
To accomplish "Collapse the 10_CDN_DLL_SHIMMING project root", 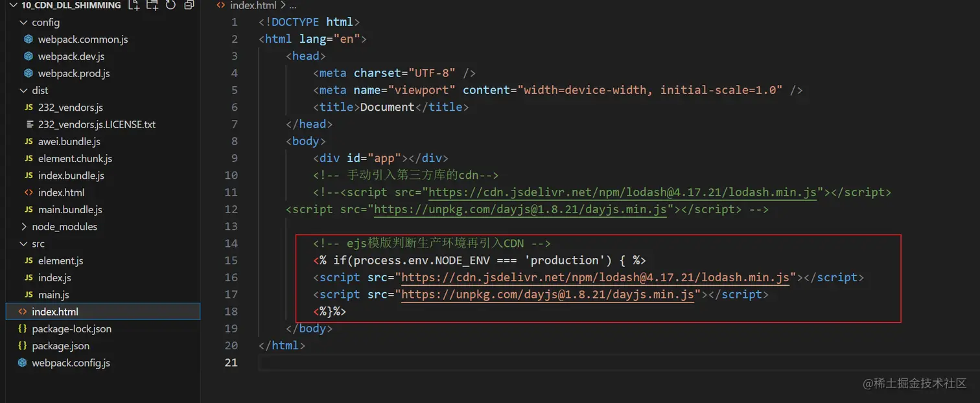I will [12, 5].
